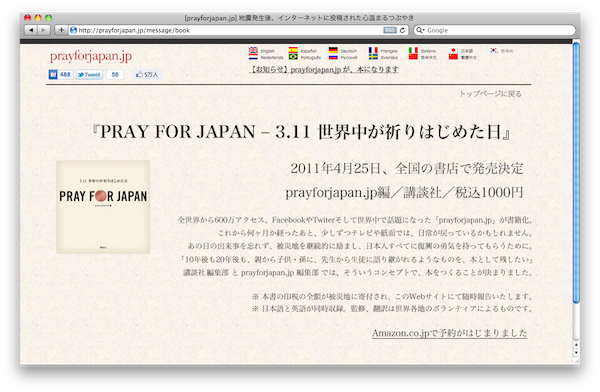Click the French flag for Français
This screenshot has width=600, height=392.
coord(373,51)
